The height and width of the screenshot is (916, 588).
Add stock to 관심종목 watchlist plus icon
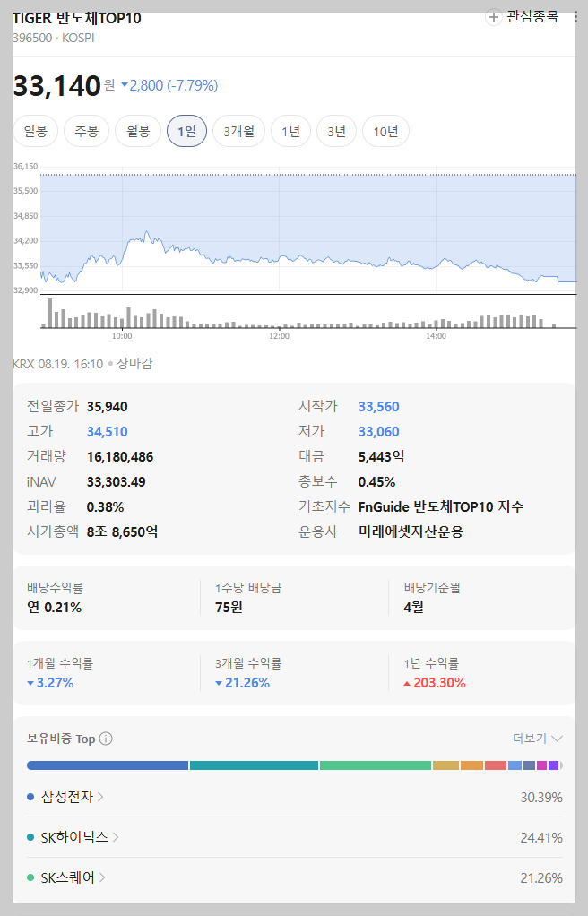pyautogui.click(x=493, y=17)
